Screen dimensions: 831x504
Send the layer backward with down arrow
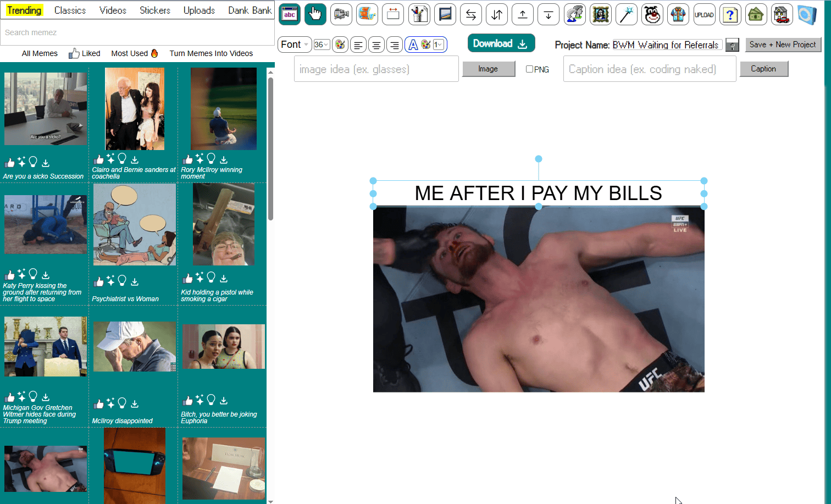[x=549, y=14]
